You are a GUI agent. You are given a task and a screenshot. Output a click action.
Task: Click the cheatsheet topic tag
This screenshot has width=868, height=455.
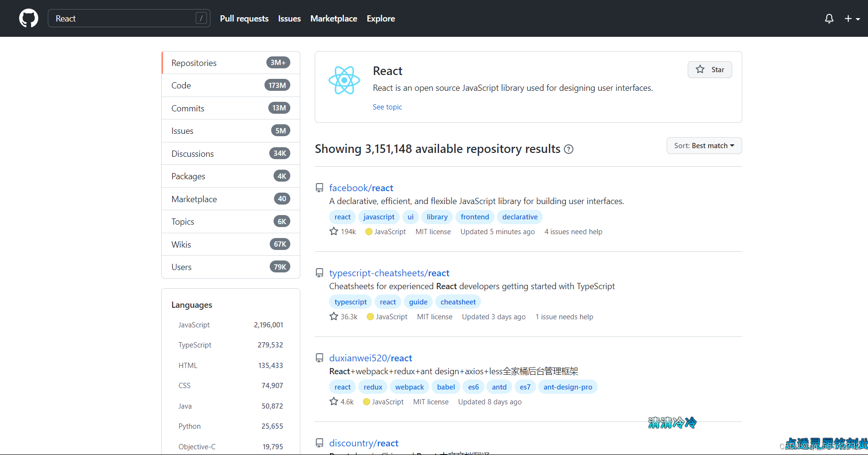tap(458, 302)
